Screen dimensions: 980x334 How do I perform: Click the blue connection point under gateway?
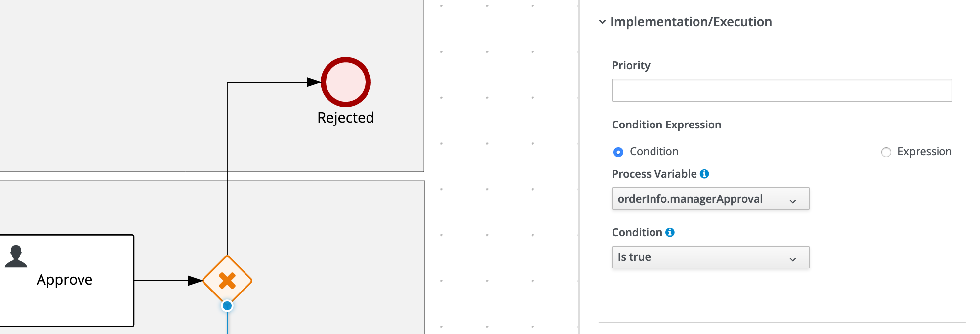tap(227, 306)
